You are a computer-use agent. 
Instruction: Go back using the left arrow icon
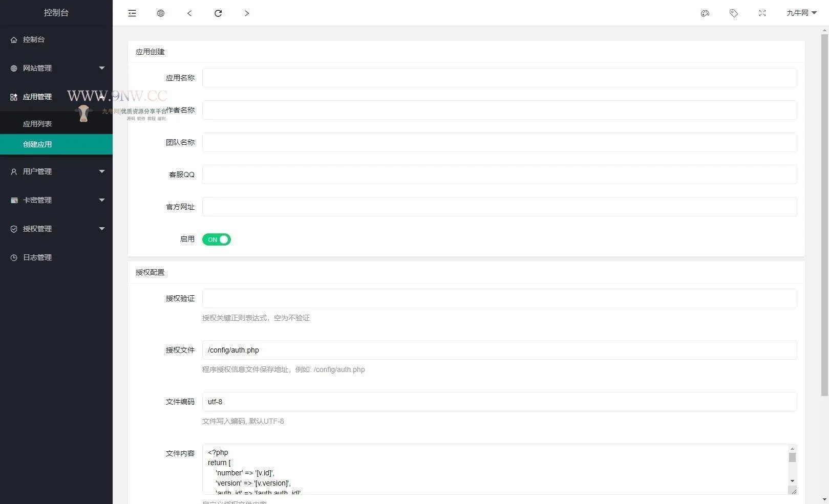click(x=189, y=13)
